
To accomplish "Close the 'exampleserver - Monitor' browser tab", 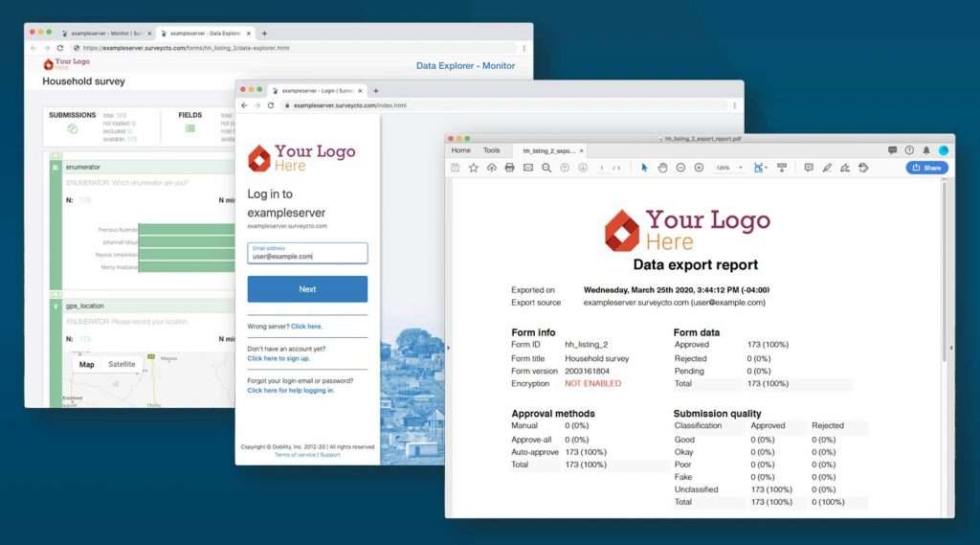I will [x=149, y=34].
